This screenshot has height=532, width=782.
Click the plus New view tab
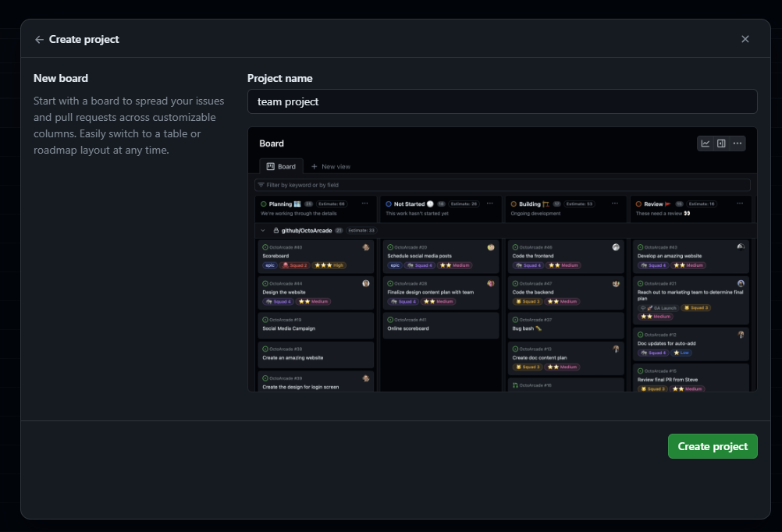click(331, 166)
